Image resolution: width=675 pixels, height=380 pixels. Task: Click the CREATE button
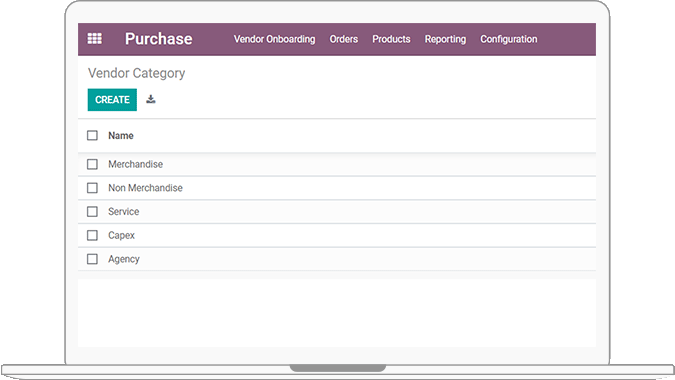[x=112, y=100]
